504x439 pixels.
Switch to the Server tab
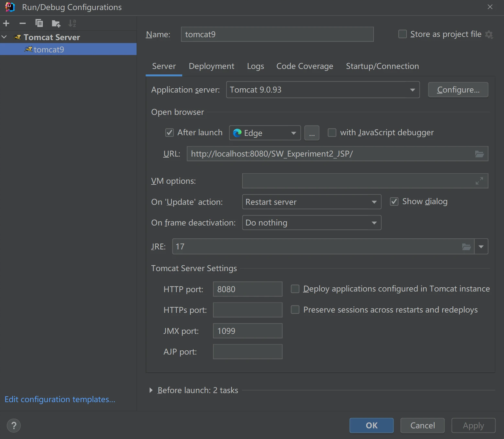[164, 66]
